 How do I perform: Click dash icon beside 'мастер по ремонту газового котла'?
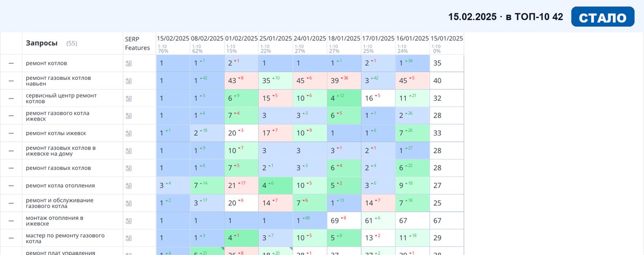point(11,238)
